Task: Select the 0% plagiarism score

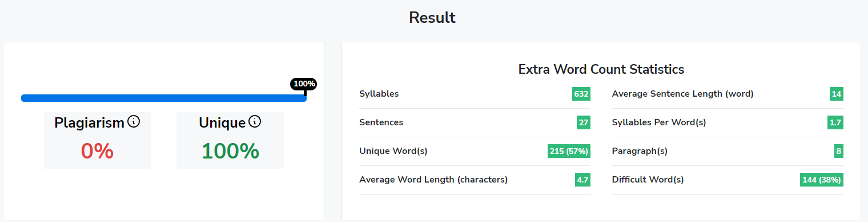Action: point(97,151)
